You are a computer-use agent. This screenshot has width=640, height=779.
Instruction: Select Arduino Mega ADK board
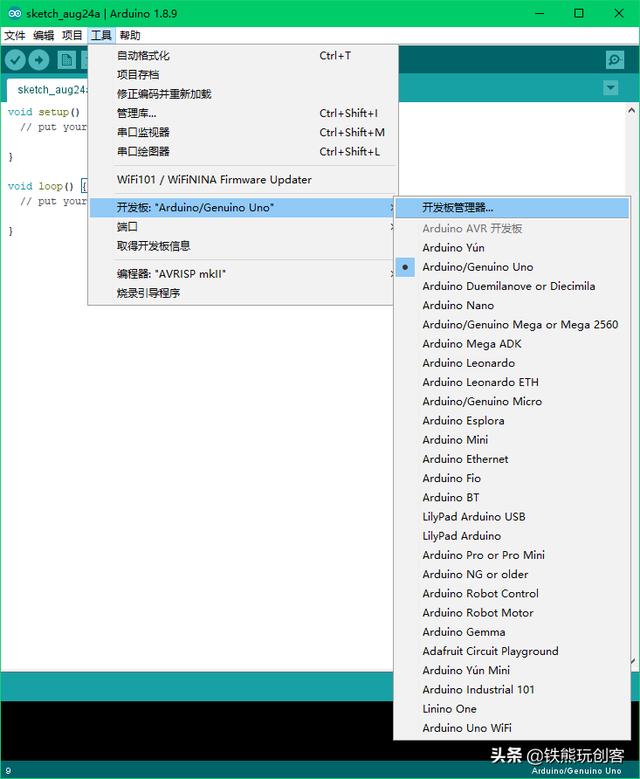pyautogui.click(x=512, y=344)
